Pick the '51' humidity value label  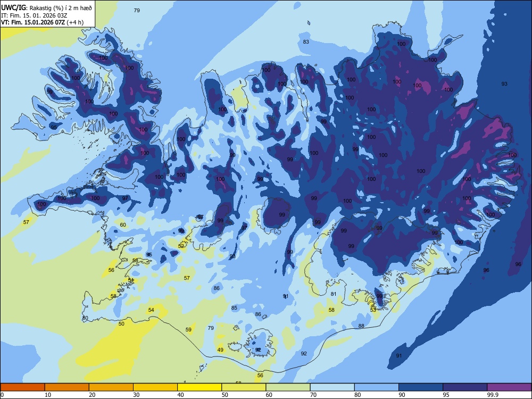coord(131,280)
